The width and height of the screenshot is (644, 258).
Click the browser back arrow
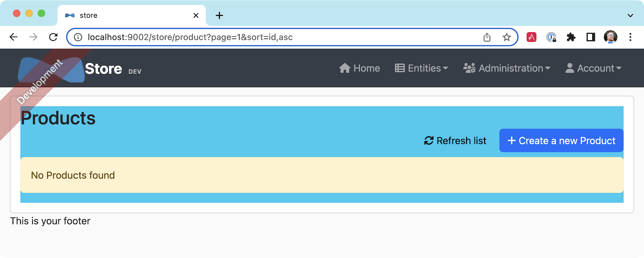coord(14,37)
